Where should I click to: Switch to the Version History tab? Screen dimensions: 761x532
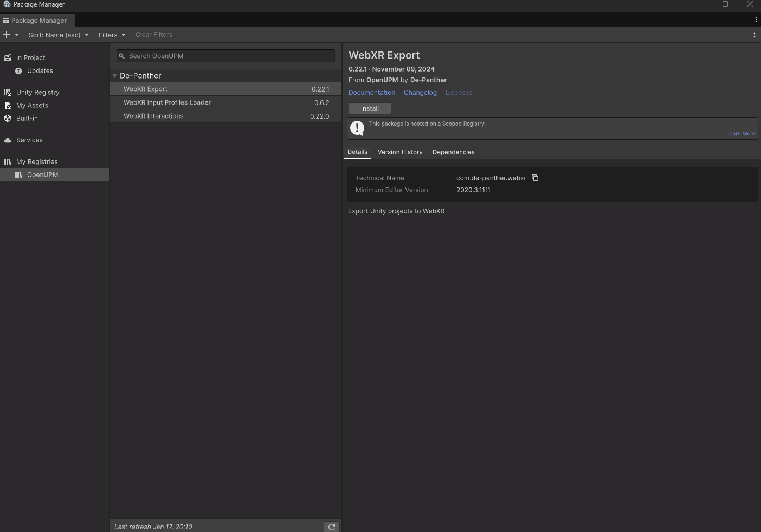coord(400,152)
